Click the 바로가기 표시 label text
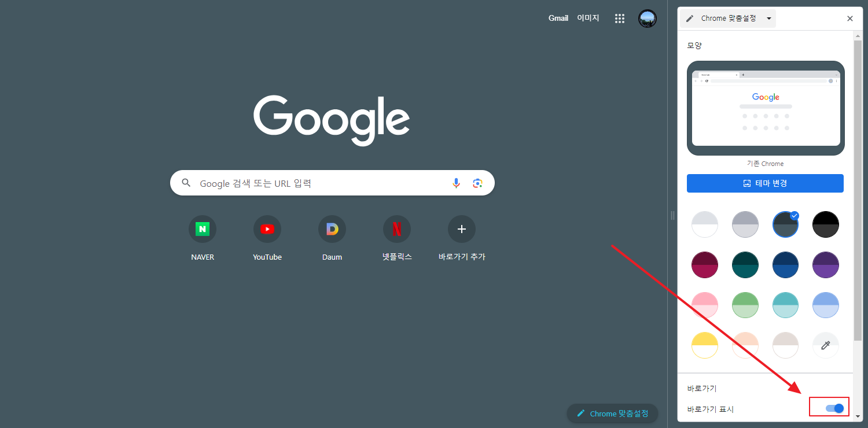 click(x=710, y=409)
